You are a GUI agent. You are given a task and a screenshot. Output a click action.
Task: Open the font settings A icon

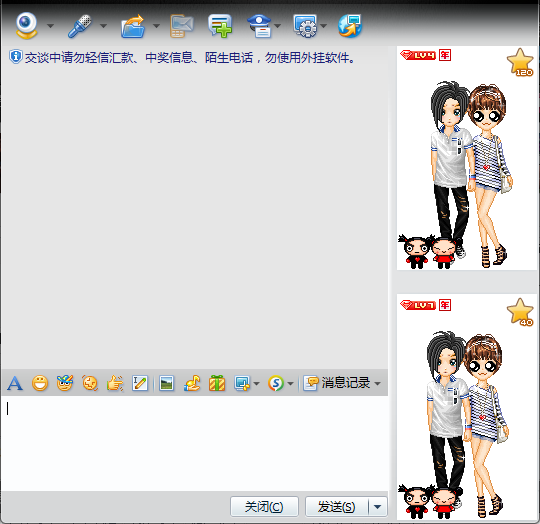click(15, 383)
